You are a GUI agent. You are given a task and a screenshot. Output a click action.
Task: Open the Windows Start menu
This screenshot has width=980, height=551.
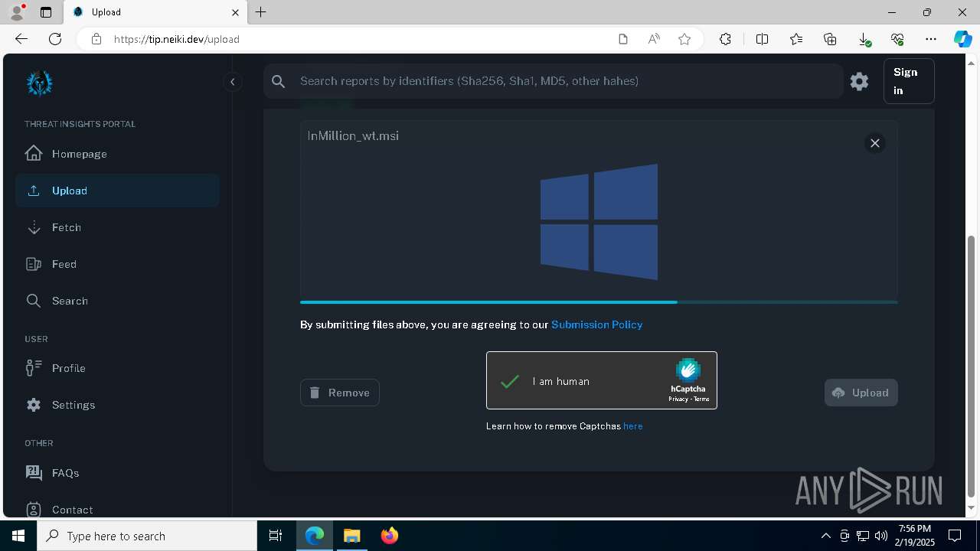[18, 536]
